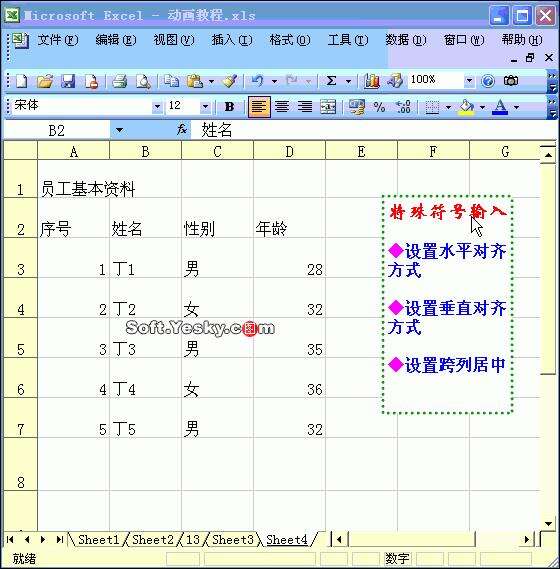The image size is (560, 569).
Task: Apply the Font Color swatch
Action: pyautogui.click(x=500, y=107)
